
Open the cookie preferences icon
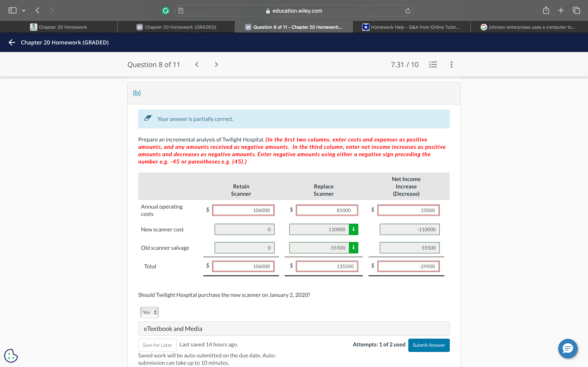(11, 356)
